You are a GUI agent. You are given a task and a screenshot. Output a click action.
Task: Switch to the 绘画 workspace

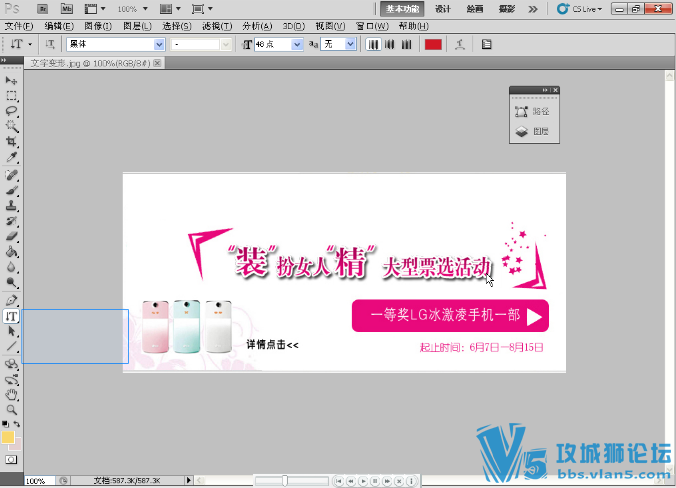click(x=475, y=9)
